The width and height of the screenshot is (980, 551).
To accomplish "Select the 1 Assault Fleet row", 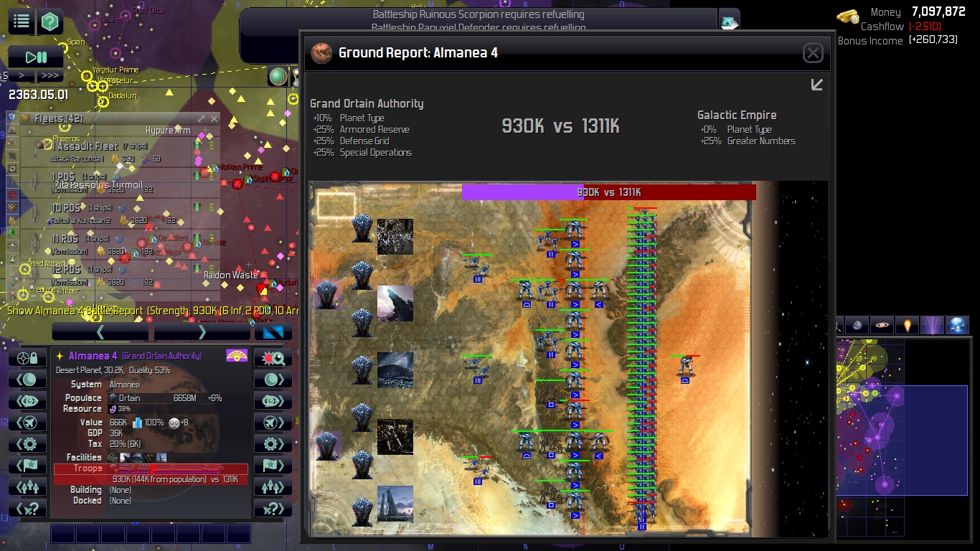I will tap(120, 151).
